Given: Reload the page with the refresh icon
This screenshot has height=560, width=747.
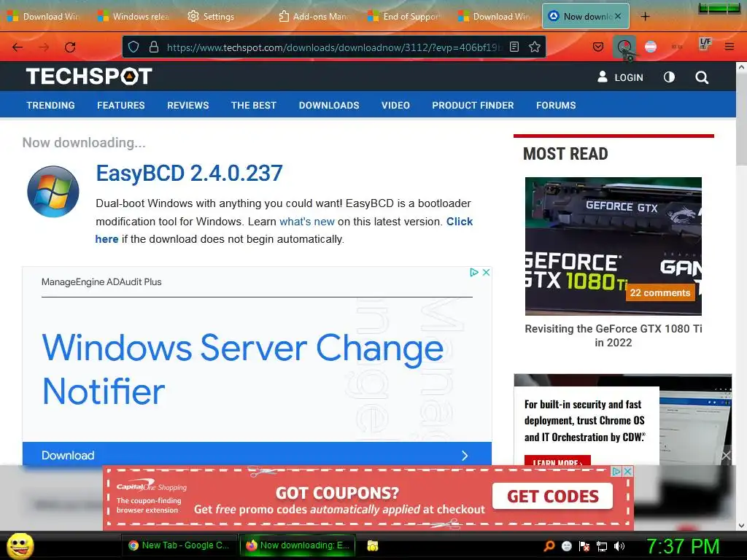Looking at the screenshot, I should [x=70, y=47].
